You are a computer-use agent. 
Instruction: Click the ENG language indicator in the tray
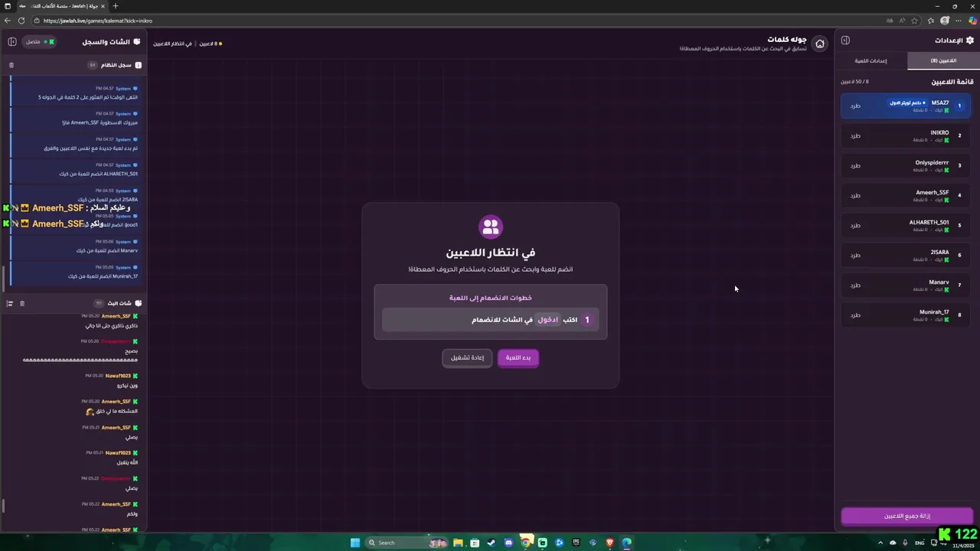tap(920, 543)
